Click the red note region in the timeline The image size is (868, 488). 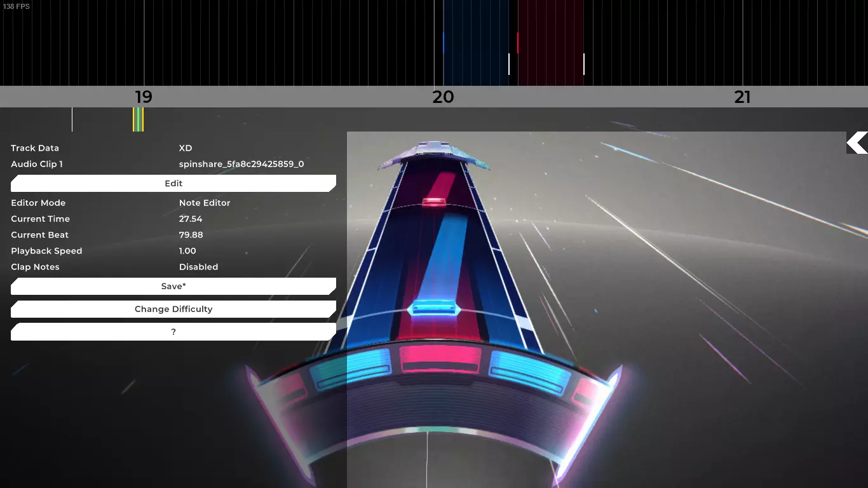point(550,43)
